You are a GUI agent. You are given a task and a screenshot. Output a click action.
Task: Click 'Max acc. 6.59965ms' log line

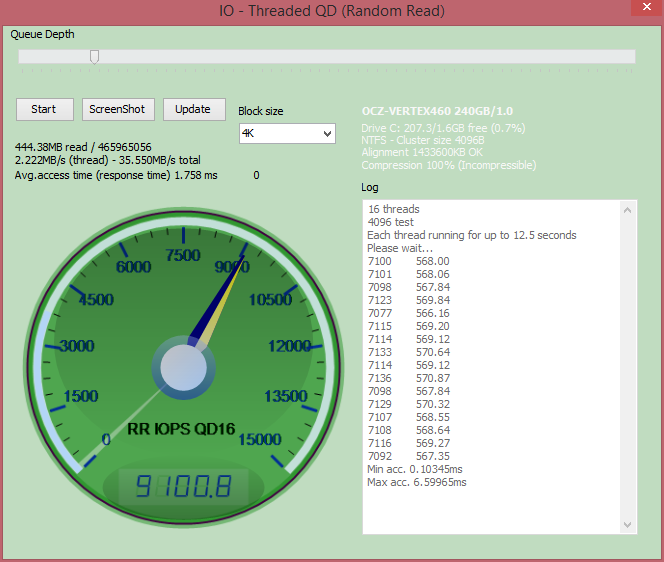click(x=417, y=482)
